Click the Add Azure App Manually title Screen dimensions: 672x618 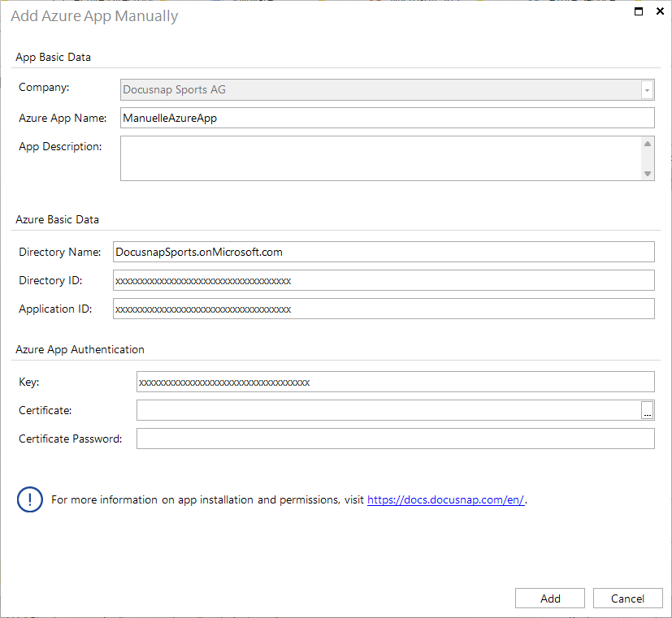point(94,16)
